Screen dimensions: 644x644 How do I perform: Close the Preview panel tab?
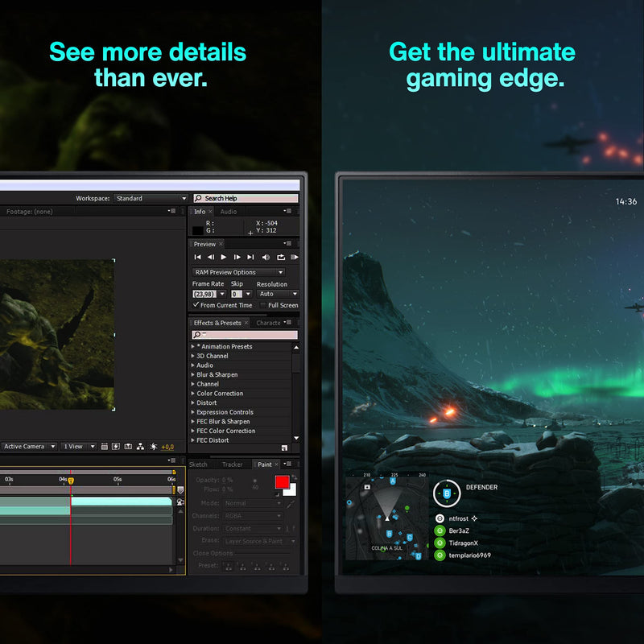(x=221, y=244)
